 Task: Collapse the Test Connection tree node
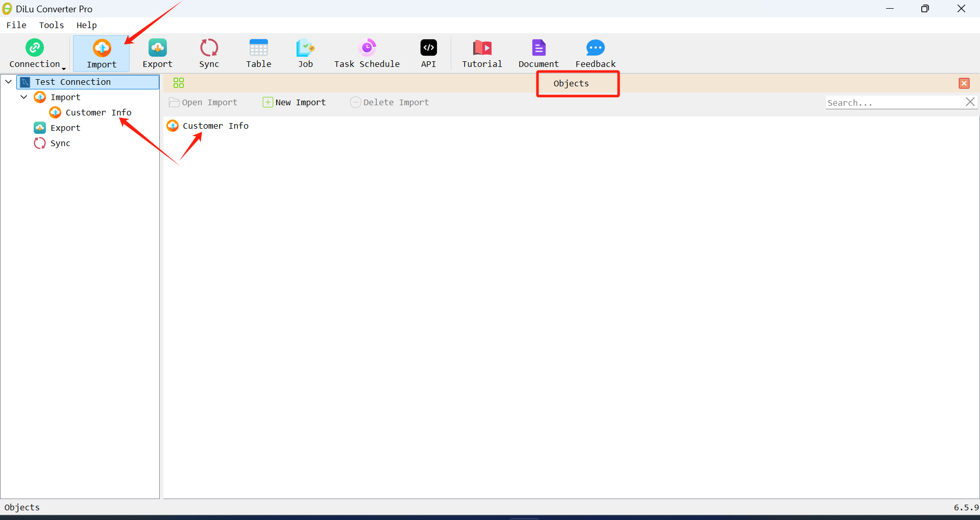[x=9, y=82]
